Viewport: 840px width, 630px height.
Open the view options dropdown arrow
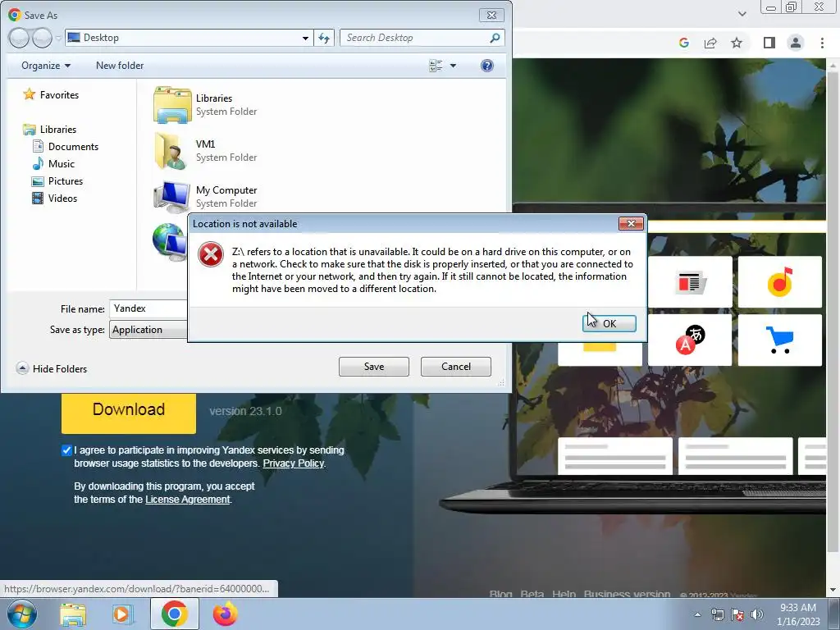453,66
